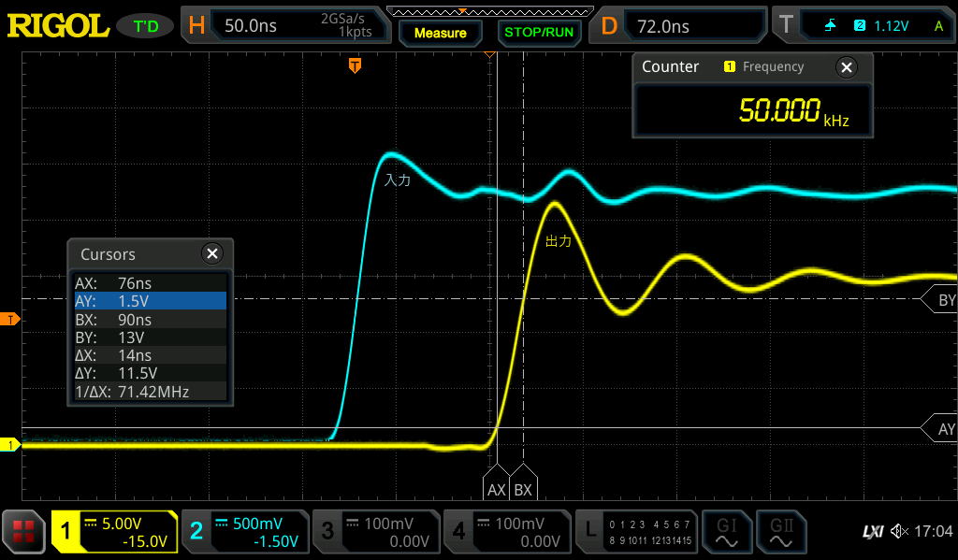Image resolution: width=958 pixels, height=560 pixels.
Task: Open trigger settings showing 1.12V level
Action: click(864, 25)
